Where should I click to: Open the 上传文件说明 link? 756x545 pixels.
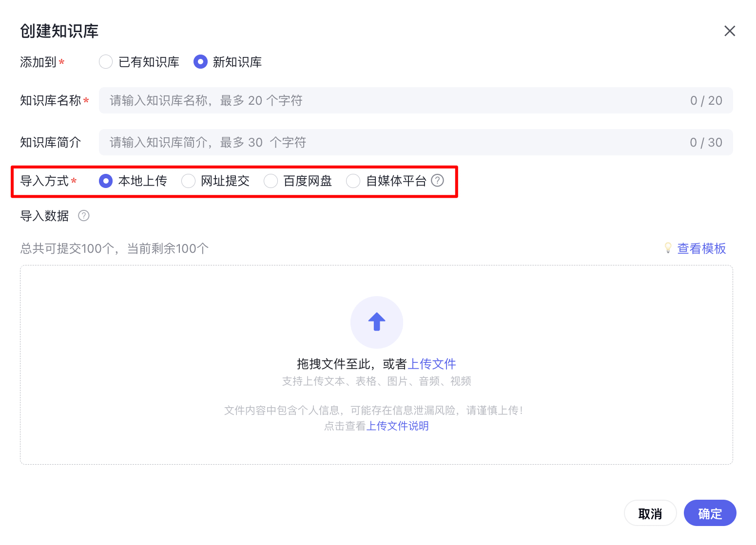[397, 426]
